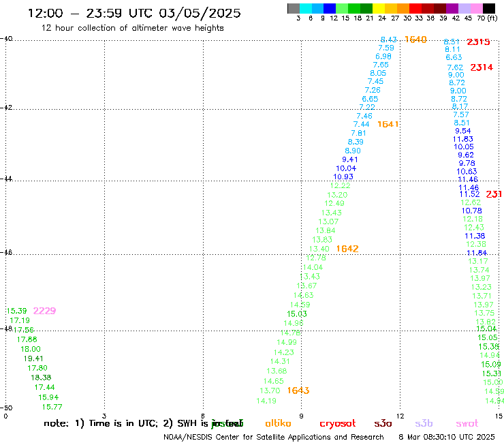
Task: Click wave height value 7.62
Action: [455, 67]
